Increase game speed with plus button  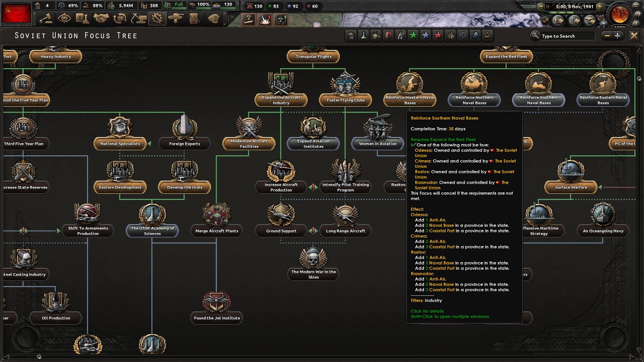click(600, 6)
